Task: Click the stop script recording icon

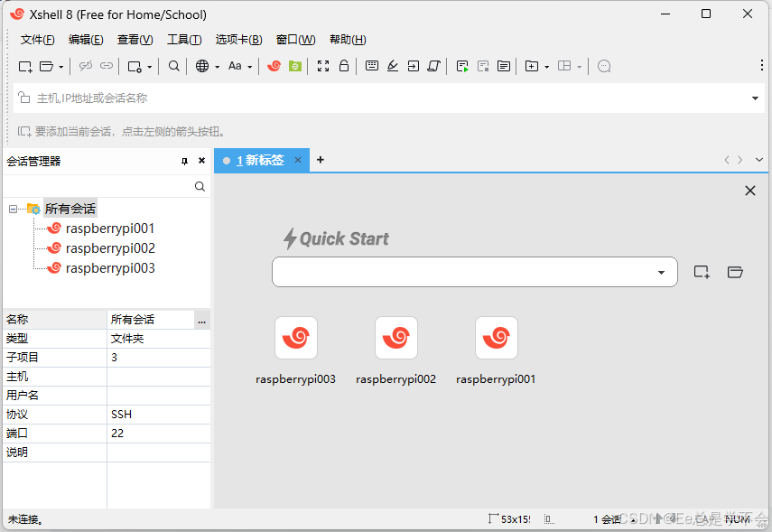Action: [483, 66]
